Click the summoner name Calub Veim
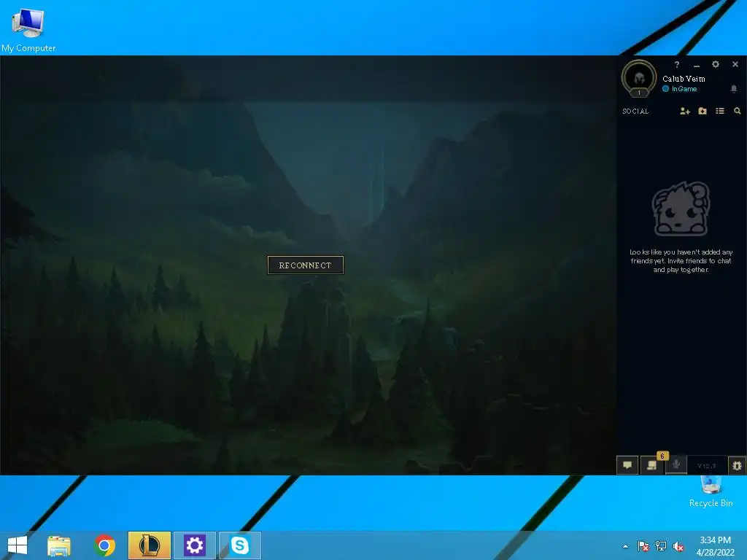The width and height of the screenshot is (747, 560). (x=684, y=79)
